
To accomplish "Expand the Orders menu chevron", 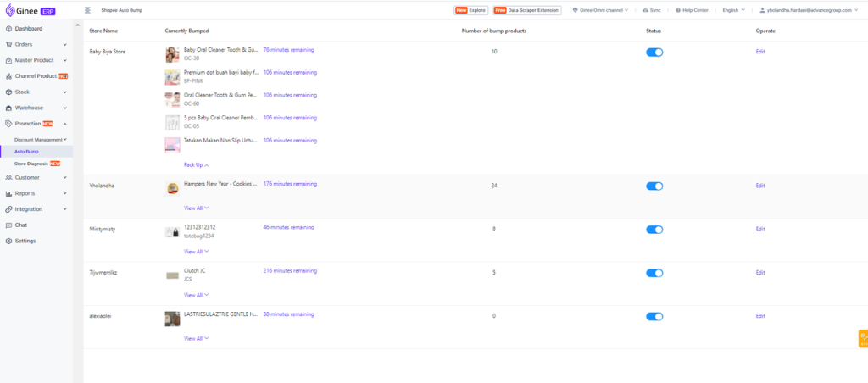I will (64, 44).
